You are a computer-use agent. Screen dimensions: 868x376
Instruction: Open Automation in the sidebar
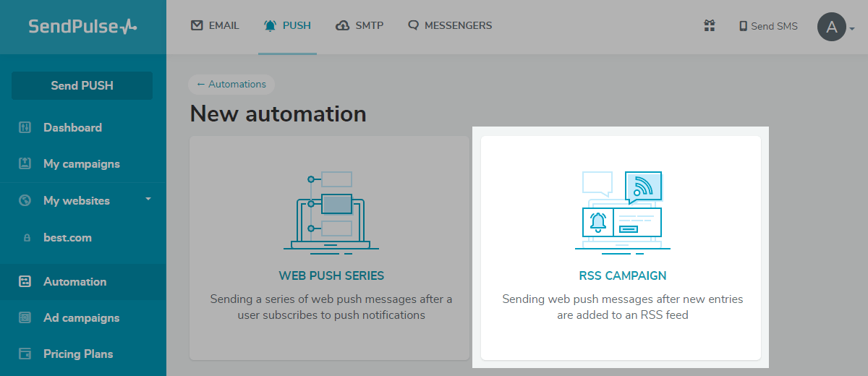click(75, 281)
